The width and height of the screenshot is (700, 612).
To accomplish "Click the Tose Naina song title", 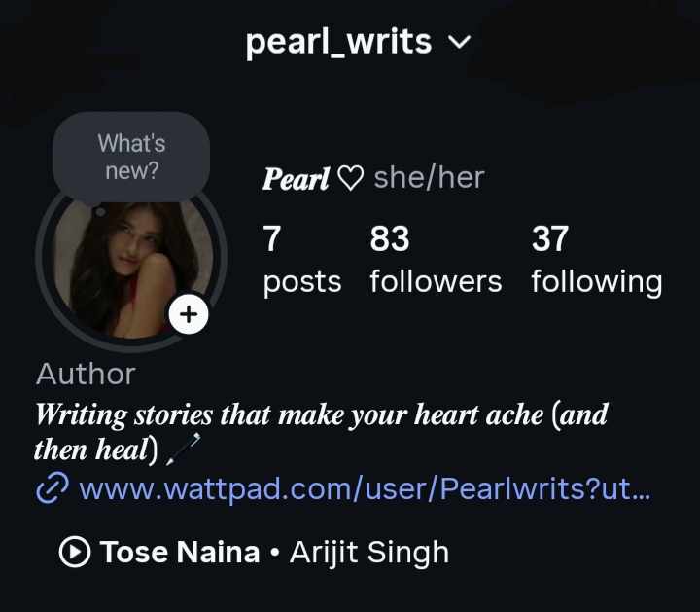I will tap(180, 552).
